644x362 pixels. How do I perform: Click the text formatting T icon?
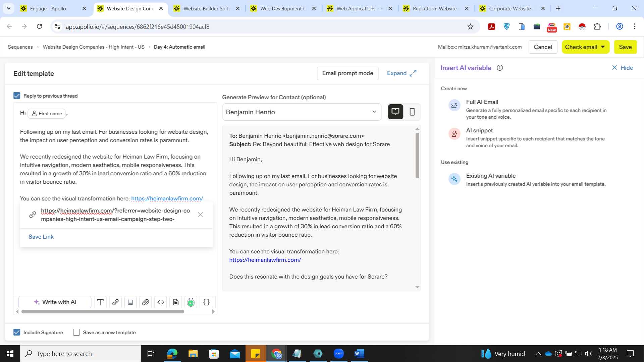click(x=100, y=302)
